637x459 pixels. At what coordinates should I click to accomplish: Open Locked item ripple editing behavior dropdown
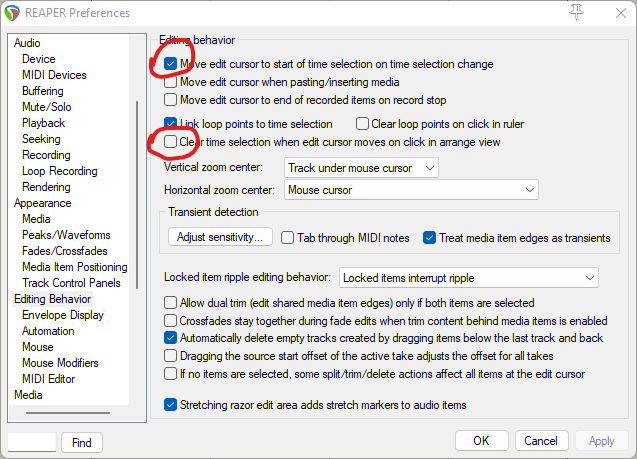pyautogui.click(x=468, y=278)
